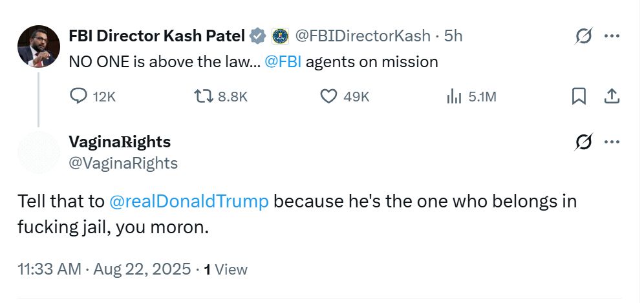Click the 11:33 AM Aug 22, 2025 timestamp
Image resolution: width=644 pixels, height=303 pixels.
(x=104, y=269)
